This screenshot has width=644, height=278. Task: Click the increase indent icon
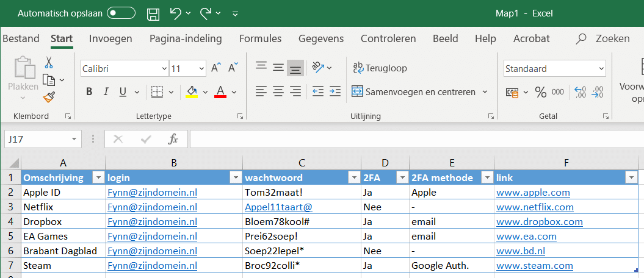point(335,91)
